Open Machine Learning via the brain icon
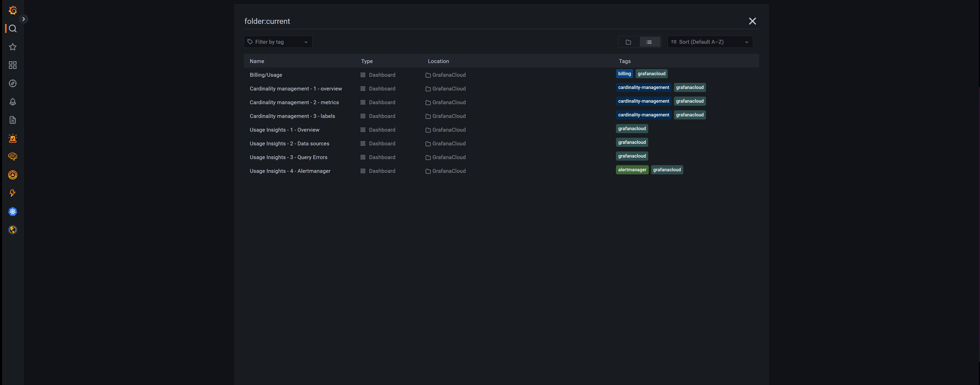Image resolution: width=980 pixels, height=385 pixels. tap(12, 156)
